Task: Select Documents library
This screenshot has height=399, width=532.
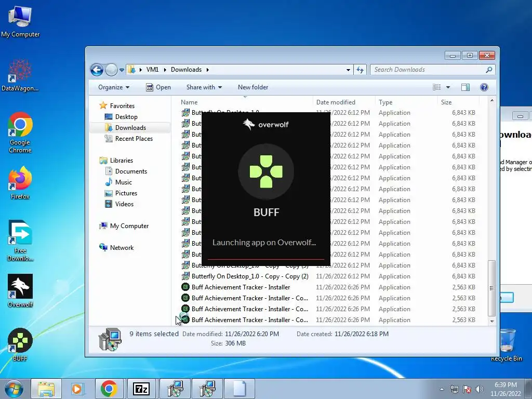Action: (126, 171)
